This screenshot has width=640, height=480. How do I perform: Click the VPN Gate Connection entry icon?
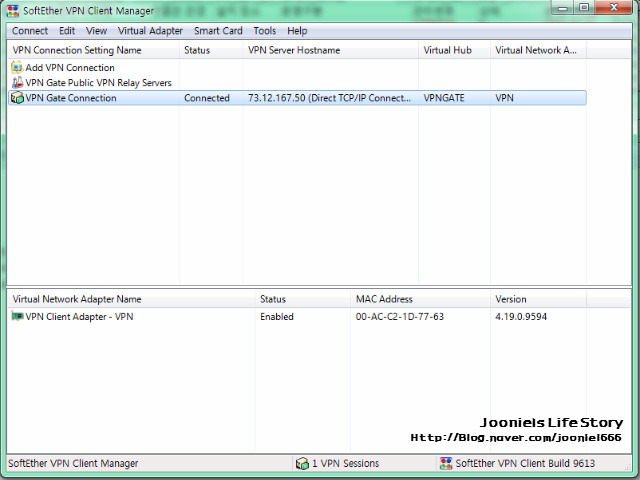point(17,98)
